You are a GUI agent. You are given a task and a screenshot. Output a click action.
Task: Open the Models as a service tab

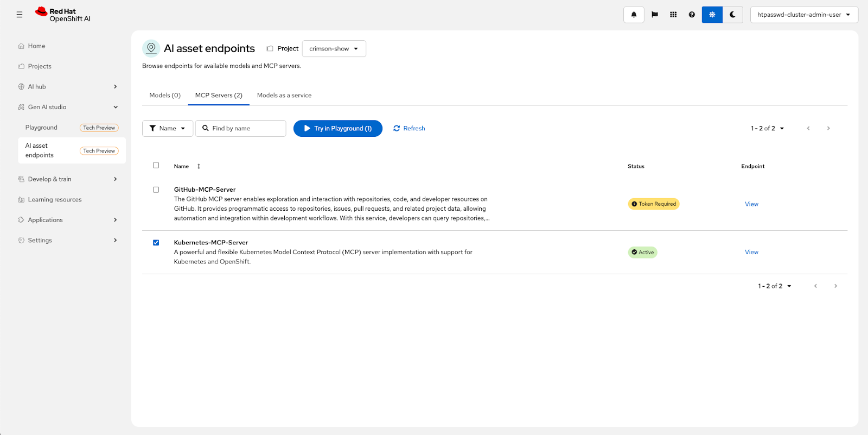point(284,96)
